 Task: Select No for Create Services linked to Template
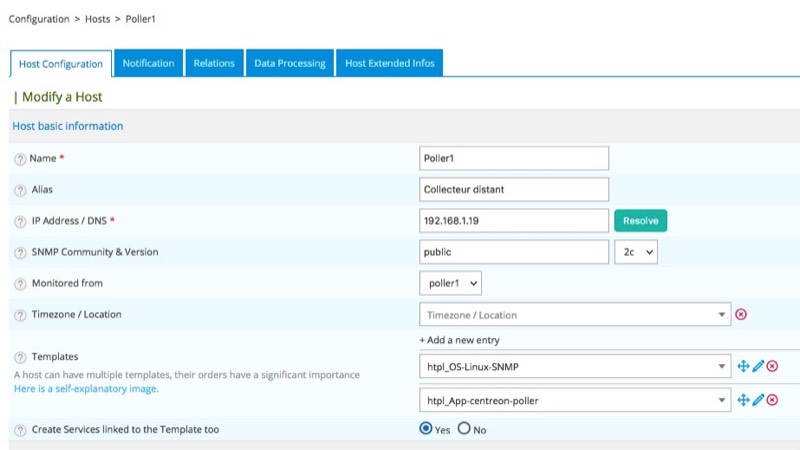click(464, 429)
